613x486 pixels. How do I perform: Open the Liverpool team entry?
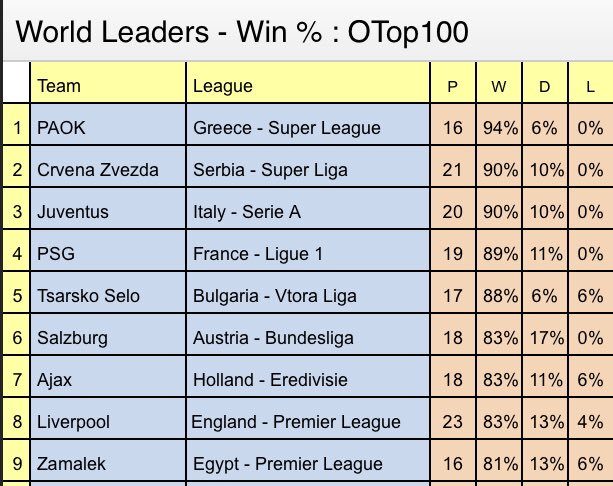tap(71, 422)
